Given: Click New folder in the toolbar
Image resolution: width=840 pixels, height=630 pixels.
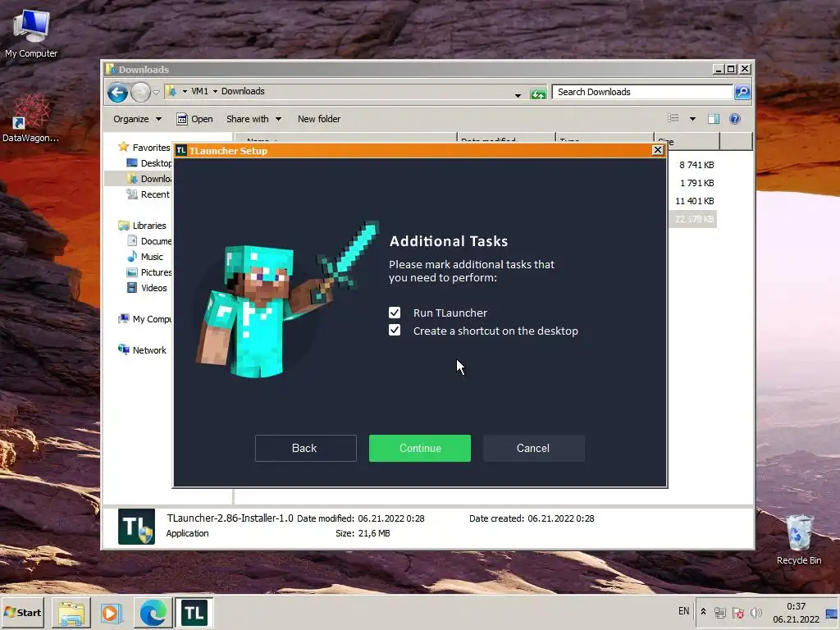Looking at the screenshot, I should pyautogui.click(x=319, y=119).
